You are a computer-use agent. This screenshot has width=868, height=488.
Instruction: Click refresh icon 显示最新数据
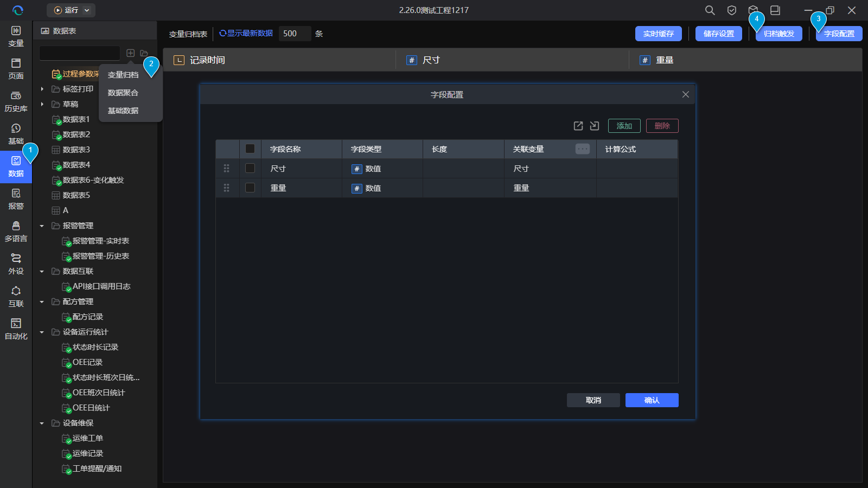pyautogui.click(x=222, y=34)
